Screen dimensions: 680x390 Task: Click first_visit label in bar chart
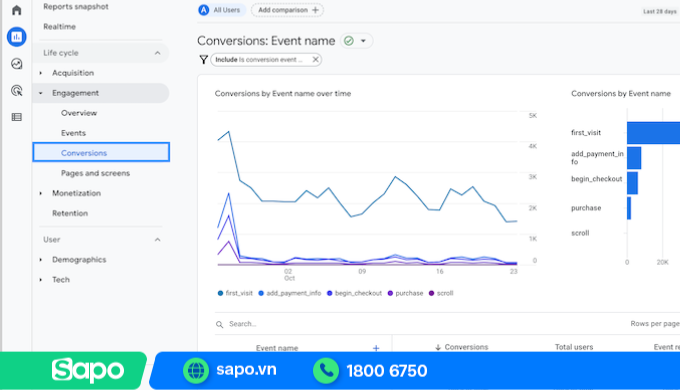click(586, 133)
